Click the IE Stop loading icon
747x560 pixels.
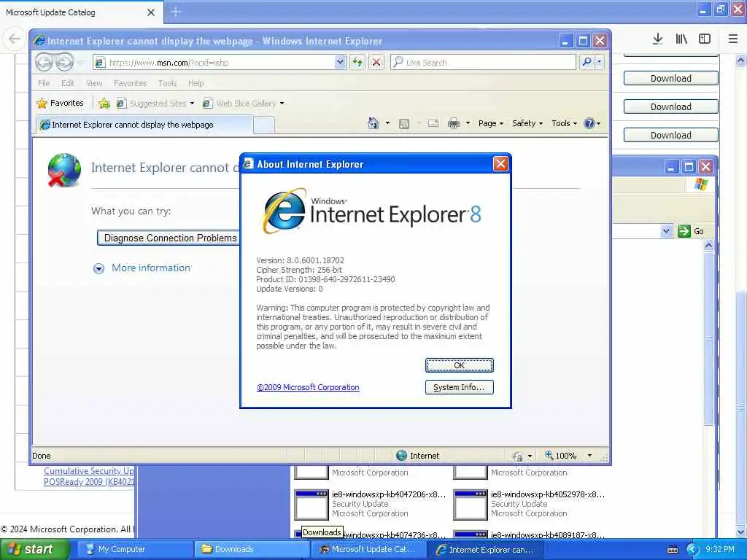tap(376, 62)
